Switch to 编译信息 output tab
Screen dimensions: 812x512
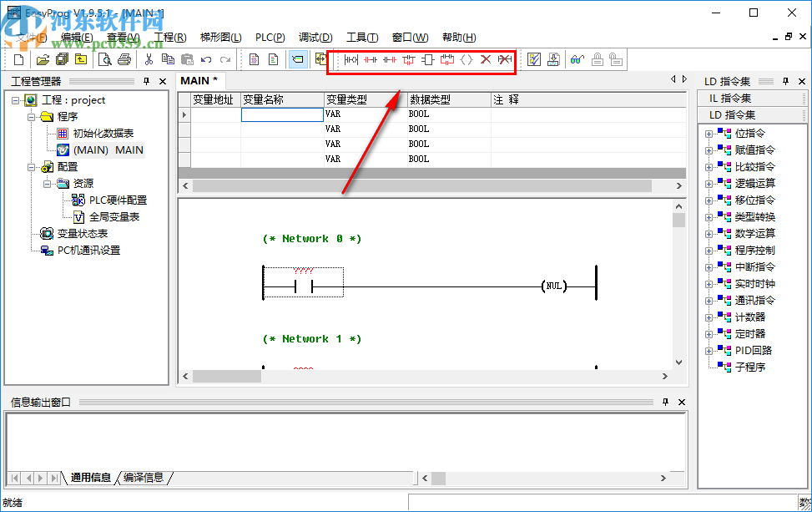[144, 477]
